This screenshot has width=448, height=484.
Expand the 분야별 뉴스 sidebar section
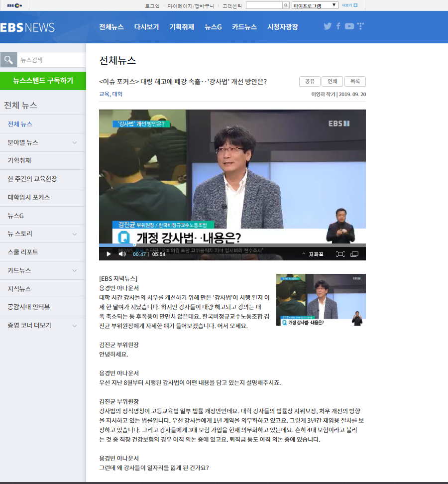tap(75, 142)
